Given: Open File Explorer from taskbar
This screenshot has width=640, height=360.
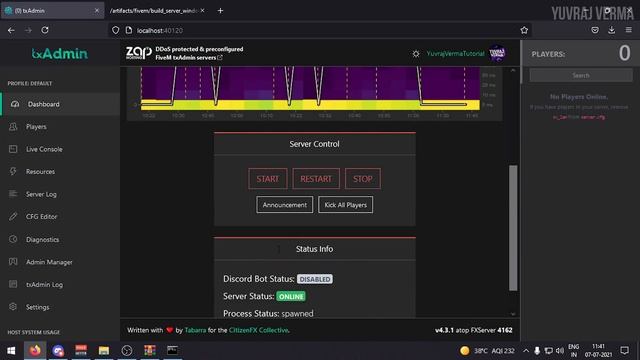Looking at the screenshot, I should pyautogui.click(x=104, y=351).
